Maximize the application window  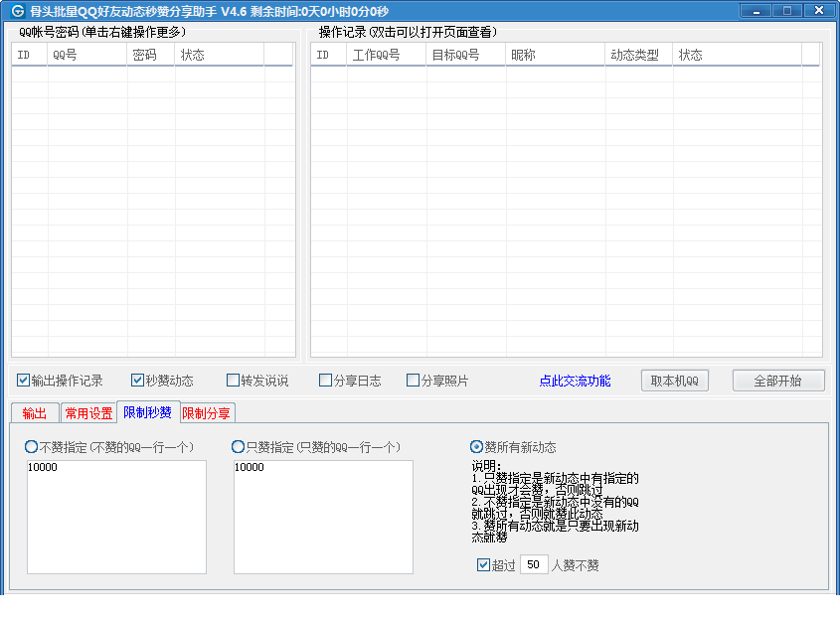point(787,10)
